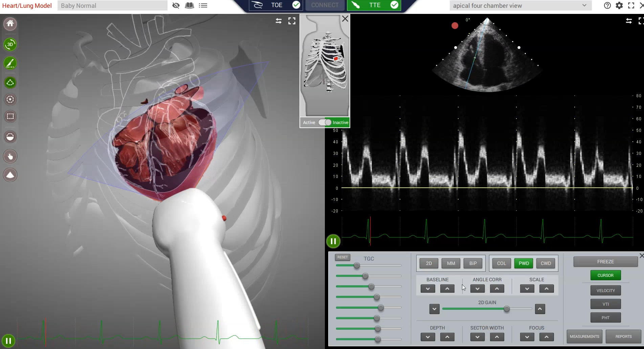This screenshot has width=644, height=349.
Task: Switch to the TOE probe tab
Action: pyautogui.click(x=275, y=5)
